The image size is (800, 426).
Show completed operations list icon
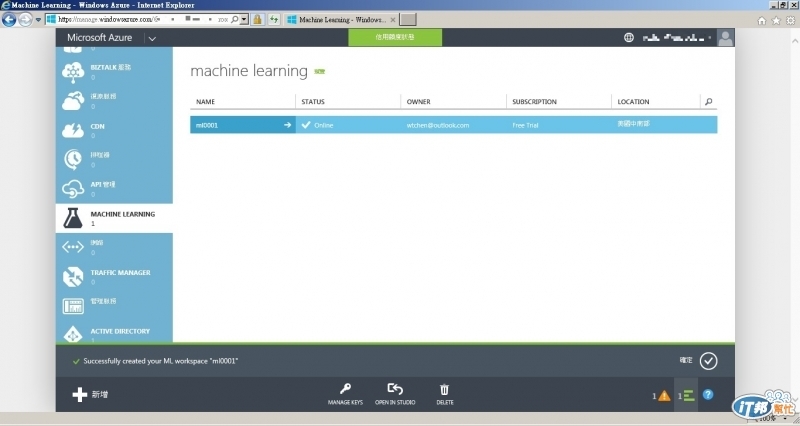tap(689, 395)
